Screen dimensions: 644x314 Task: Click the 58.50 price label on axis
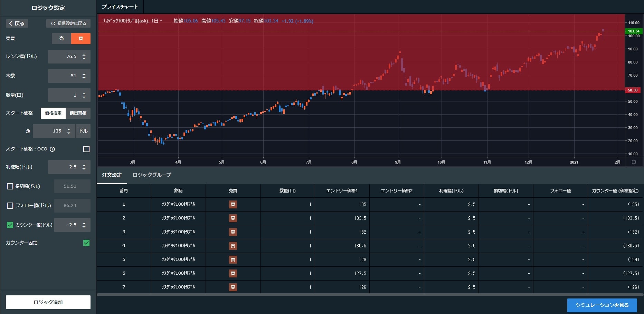click(x=632, y=90)
